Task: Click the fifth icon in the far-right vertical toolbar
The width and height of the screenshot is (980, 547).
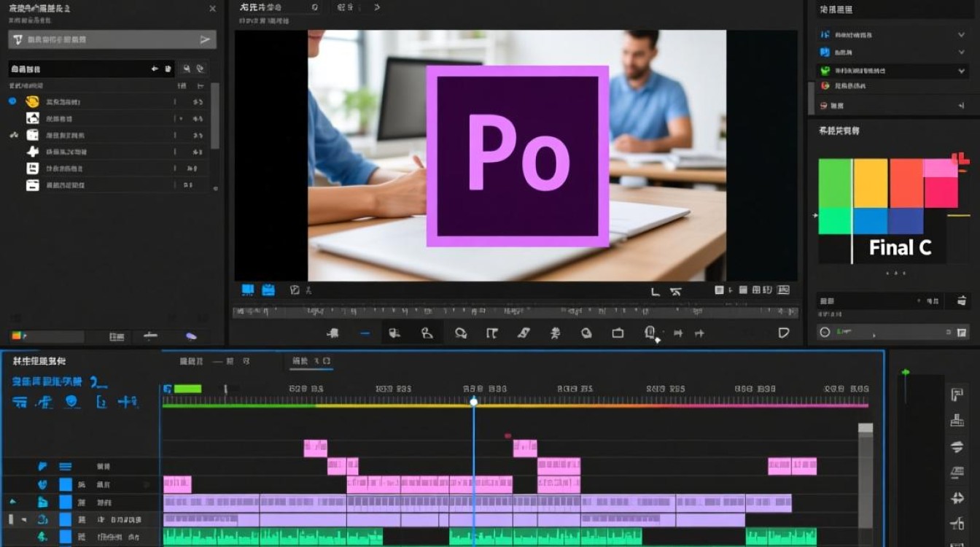Action: [x=957, y=498]
